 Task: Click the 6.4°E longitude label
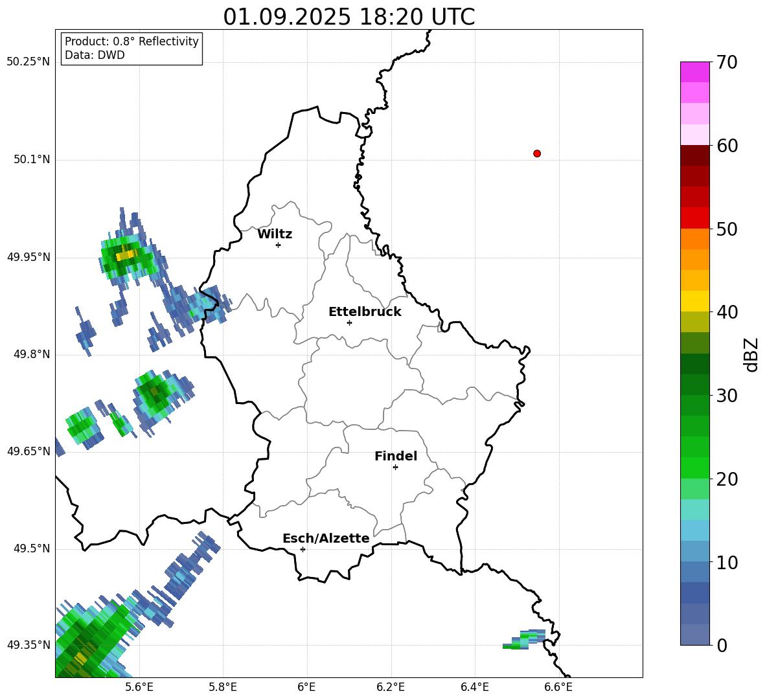click(x=474, y=687)
